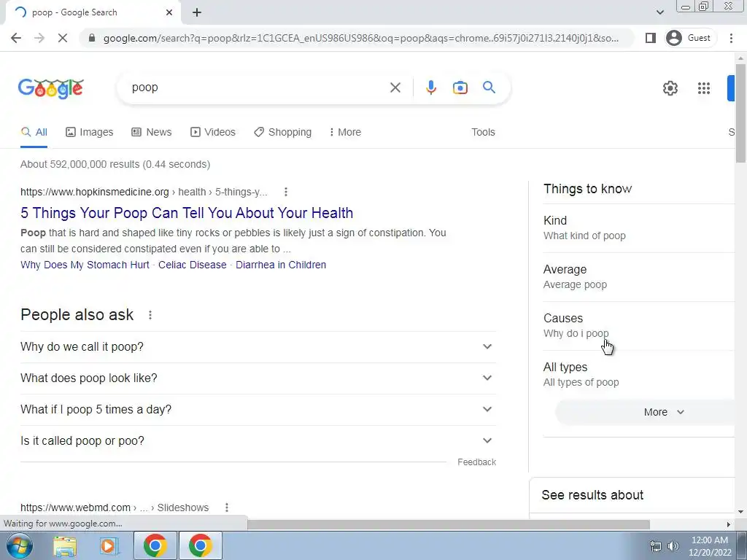This screenshot has height=560, width=747.
Task: Open the tab search chevron
Action: point(659,12)
